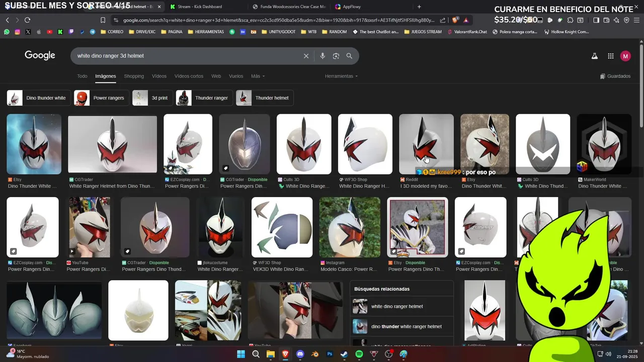Viewport: 644px width, 362px height.
Task: Open Spotify from the taskbar
Action: (x=359, y=354)
